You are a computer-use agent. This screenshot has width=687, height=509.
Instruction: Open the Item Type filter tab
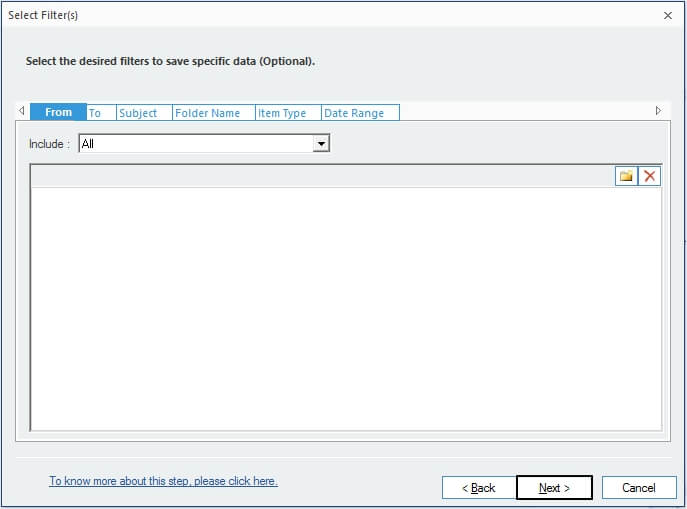click(x=288, y=113)
